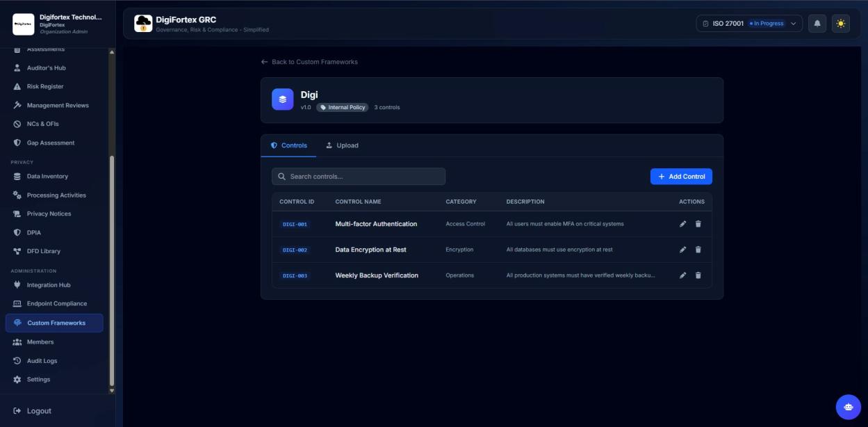Open notifications bell

(817, 24)
